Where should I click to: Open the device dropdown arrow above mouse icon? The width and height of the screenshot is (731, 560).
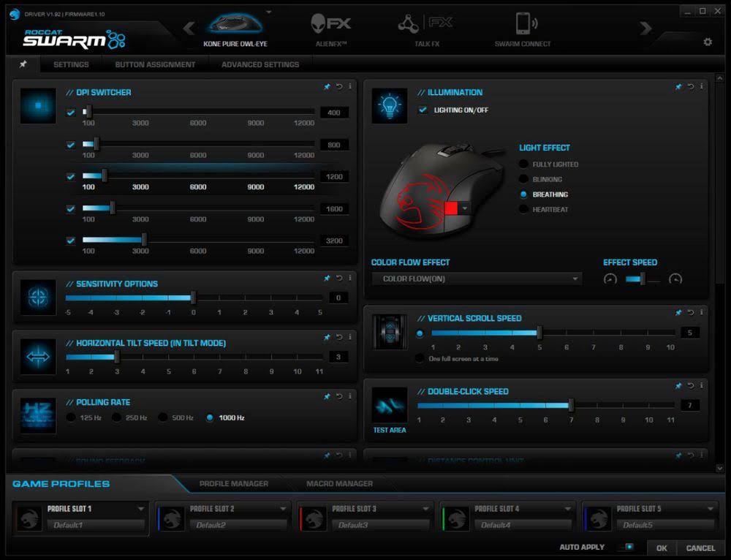269,12
